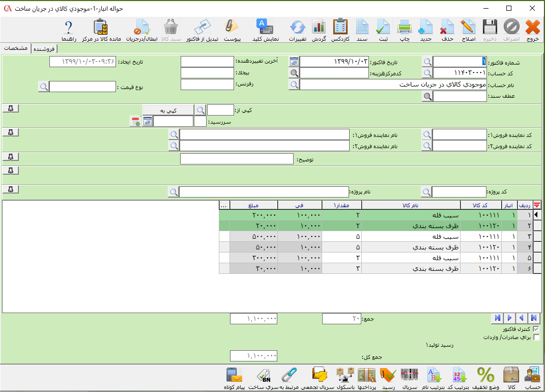Open the lookup beside the کد حساب field
The height and width of the screenshot is (392, 545).
pos(427,73)
